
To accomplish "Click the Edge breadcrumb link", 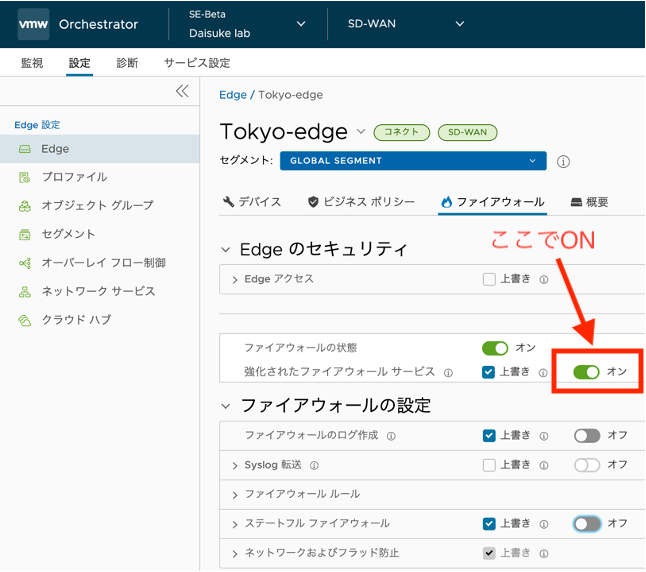I will pos(233,95).
